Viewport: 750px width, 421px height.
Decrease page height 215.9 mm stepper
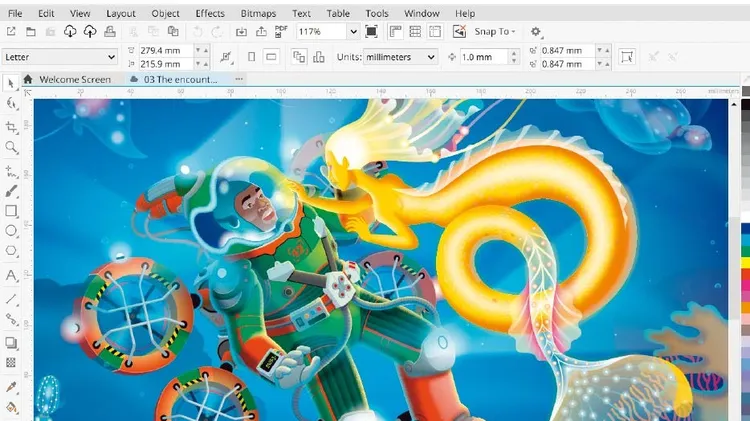(x=198, y=64)
